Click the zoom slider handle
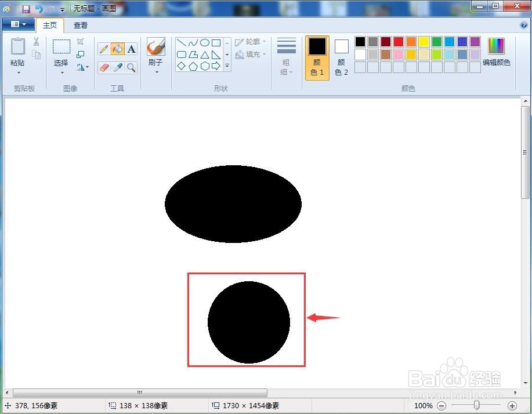The image size is (532, 414). pos(476,405)
